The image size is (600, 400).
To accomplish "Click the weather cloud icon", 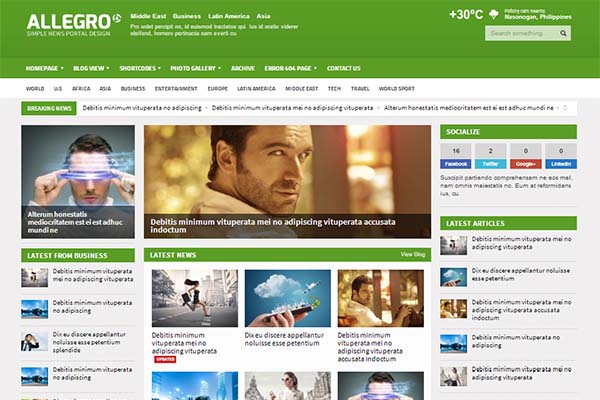I will tap(494, 15).
